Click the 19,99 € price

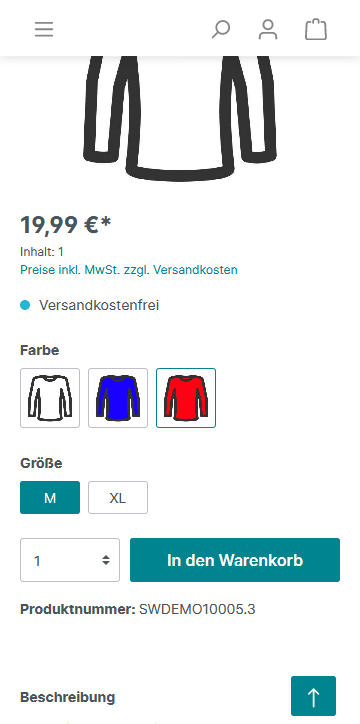(x=66, y=225)
